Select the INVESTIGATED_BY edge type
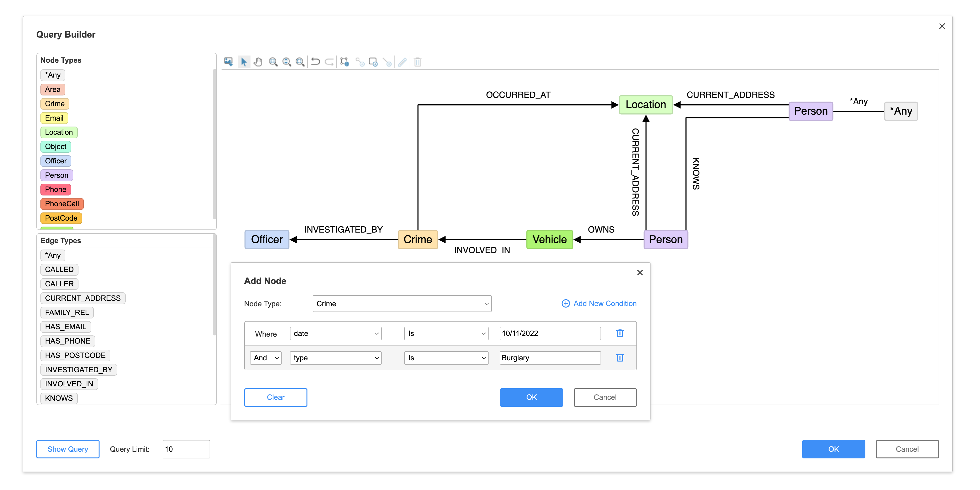The height and width of the screenshot is (490, 980). pos(78,369)
